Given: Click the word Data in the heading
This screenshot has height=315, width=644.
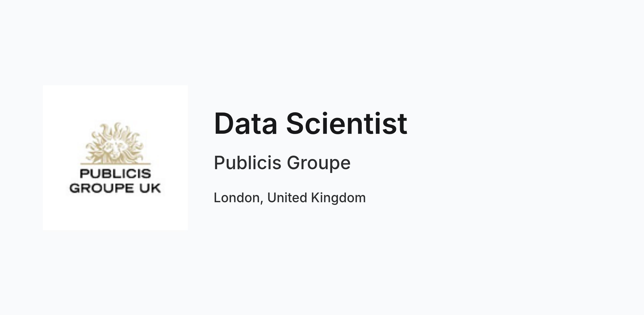Looking at the screenshot, I should tap(246, 124).
